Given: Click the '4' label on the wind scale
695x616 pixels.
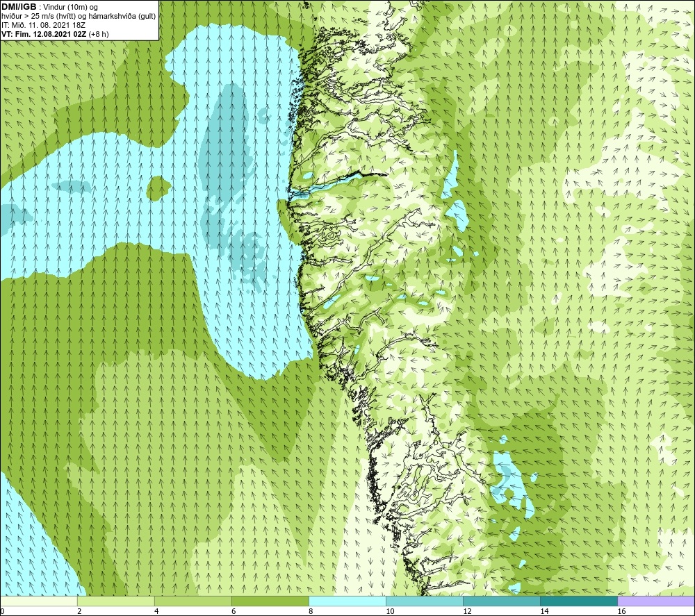Looking at the screenshot, I should (x=156, y=612).
